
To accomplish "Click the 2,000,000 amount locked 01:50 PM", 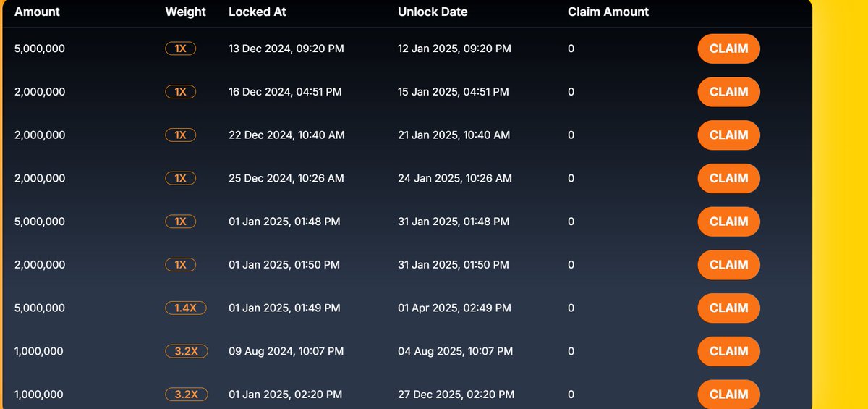I will [x=40, y=265].
